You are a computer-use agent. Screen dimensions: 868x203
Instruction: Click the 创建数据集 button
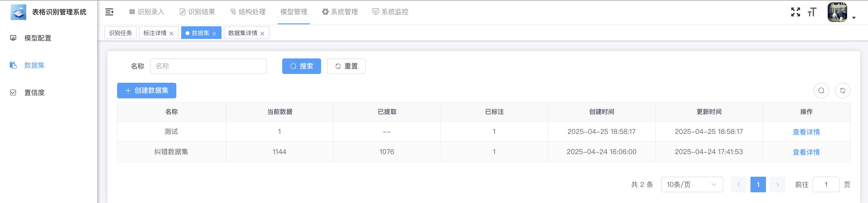pos(147,91)
